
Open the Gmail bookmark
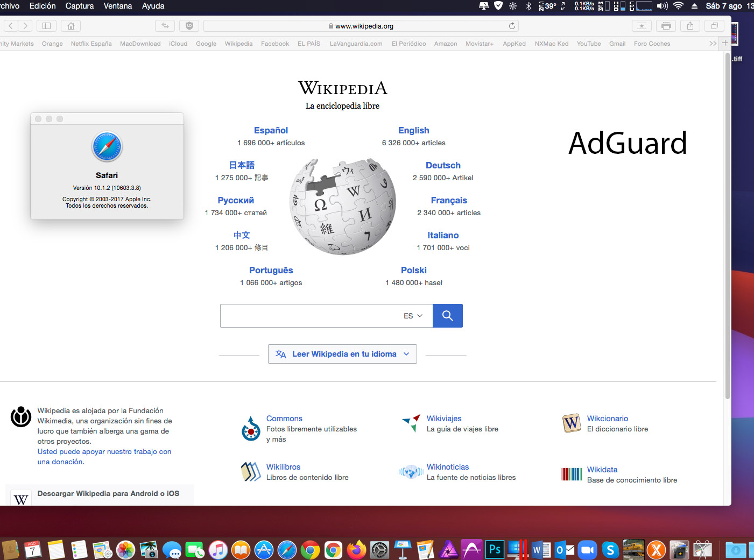pyautogui.click(x=617, y=44)
